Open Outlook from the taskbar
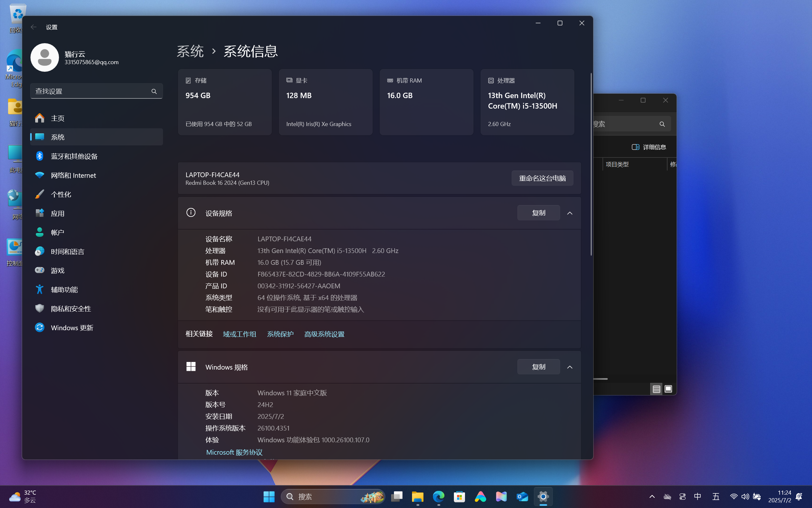Viewport: 812px width, 508px height. coord(522,497)
